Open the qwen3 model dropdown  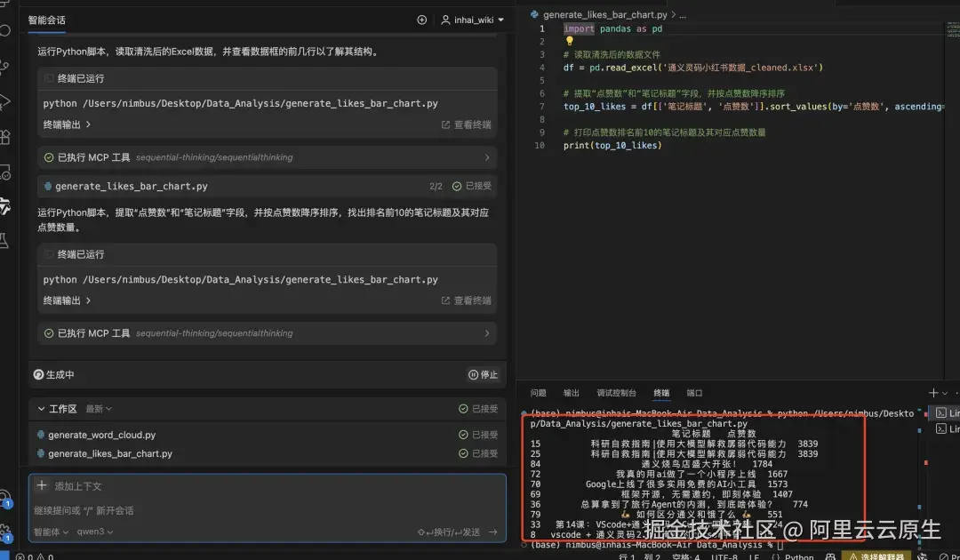93,532
